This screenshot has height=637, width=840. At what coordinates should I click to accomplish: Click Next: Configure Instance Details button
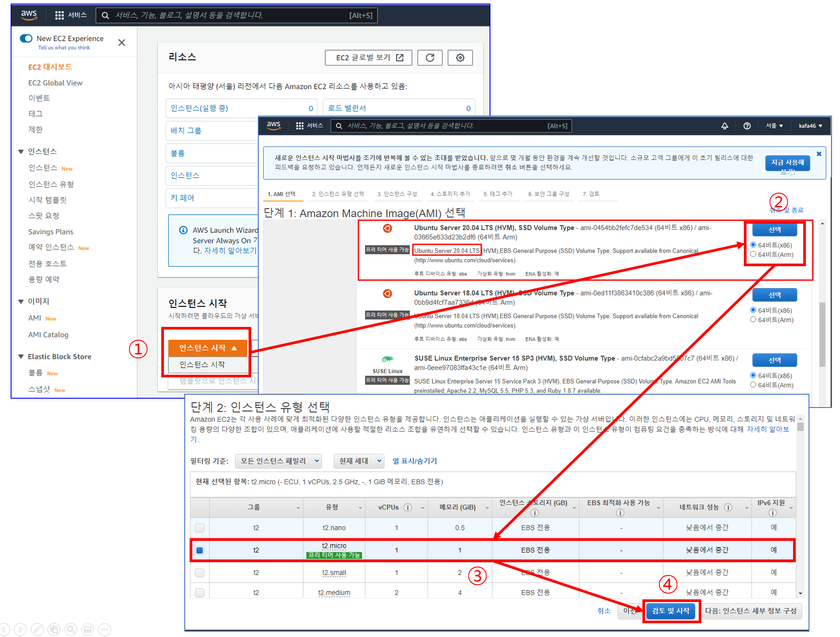click(x=751, y=611)
